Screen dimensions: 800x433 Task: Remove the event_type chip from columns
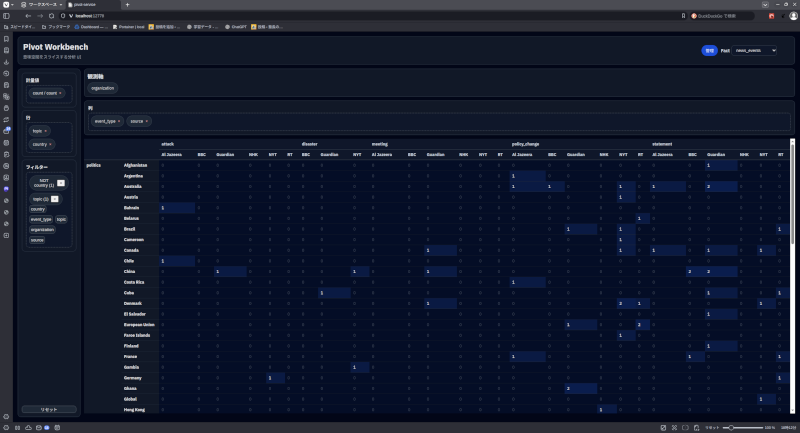[119, 121]
